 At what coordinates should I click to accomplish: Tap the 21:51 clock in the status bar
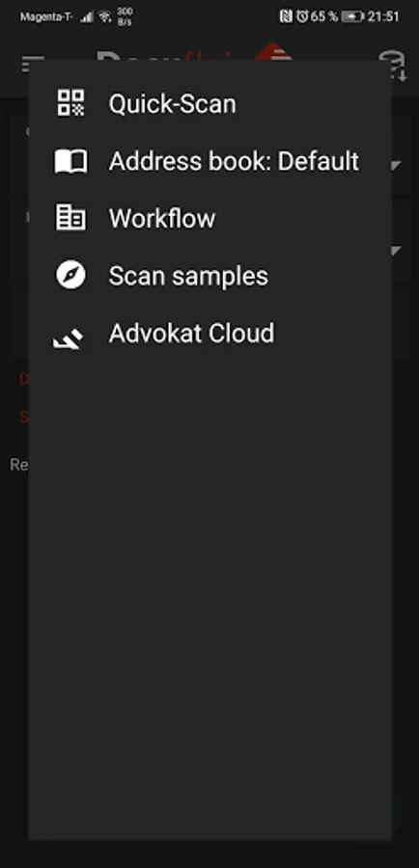[x=383, y=16]
